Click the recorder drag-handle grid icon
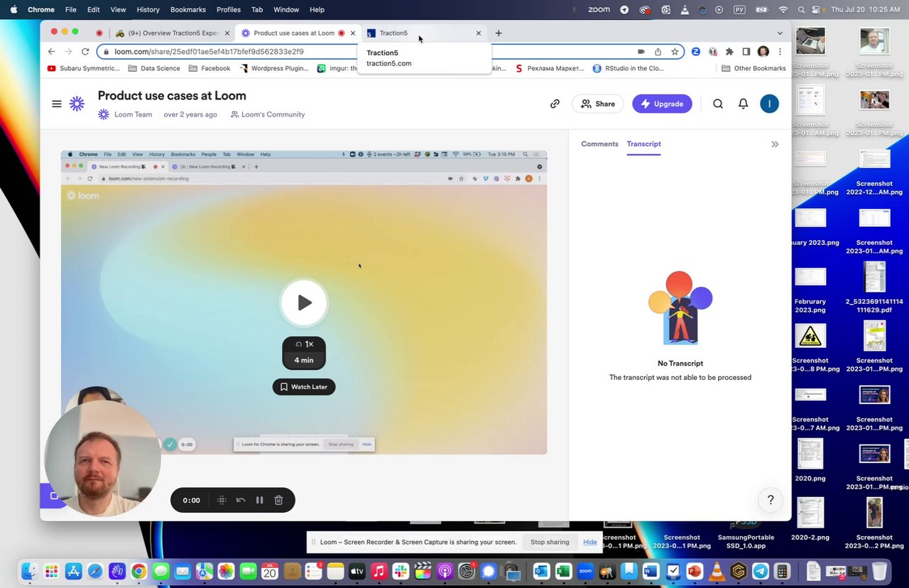This screenshot has height=588, width=909. (222, 500)
